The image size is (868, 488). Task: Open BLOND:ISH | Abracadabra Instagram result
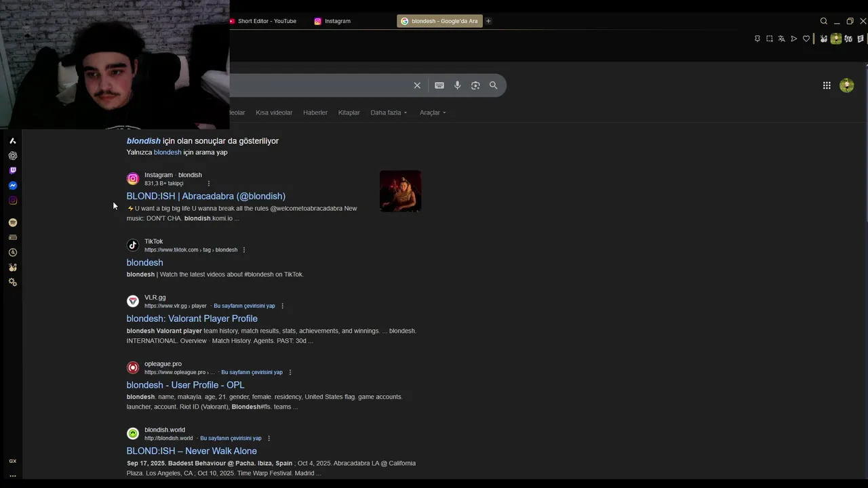206,197
